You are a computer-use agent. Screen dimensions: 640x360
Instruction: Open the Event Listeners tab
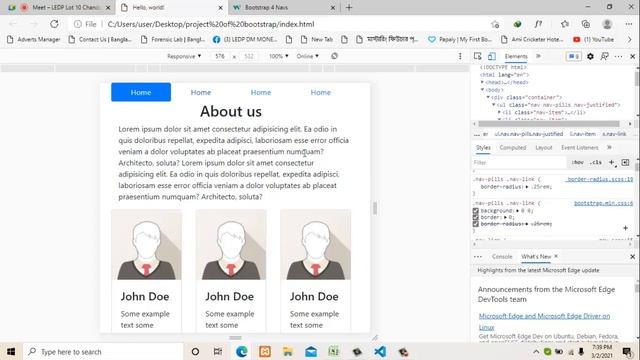click(x=580, y=147)
